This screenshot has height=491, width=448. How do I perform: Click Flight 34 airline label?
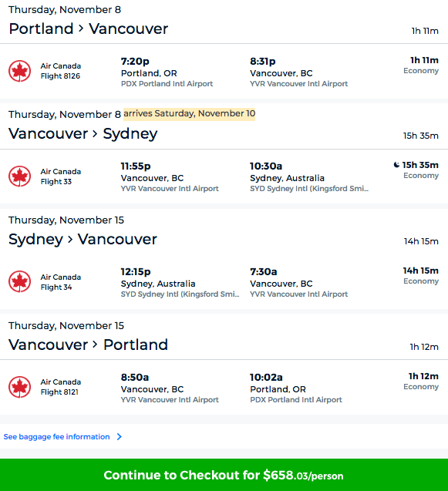(x=61, y=282)
